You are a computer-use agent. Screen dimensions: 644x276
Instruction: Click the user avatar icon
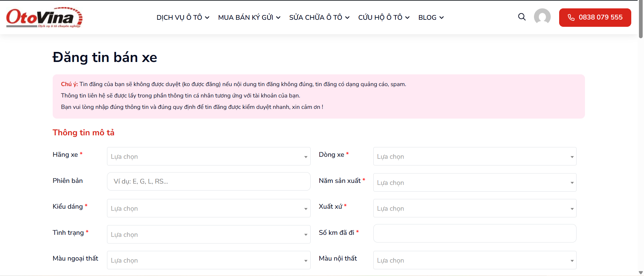click(x=542, y=17)
